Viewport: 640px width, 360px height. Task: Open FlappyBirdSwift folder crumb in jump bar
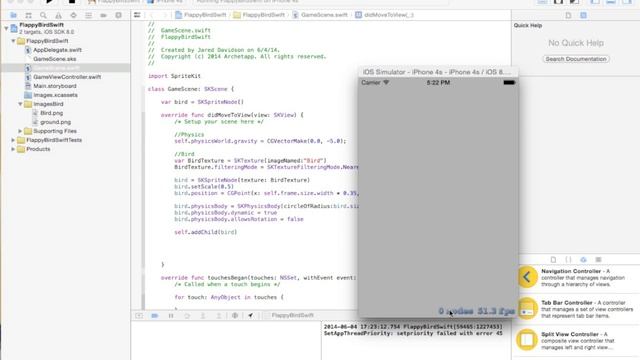coord(260,15)
